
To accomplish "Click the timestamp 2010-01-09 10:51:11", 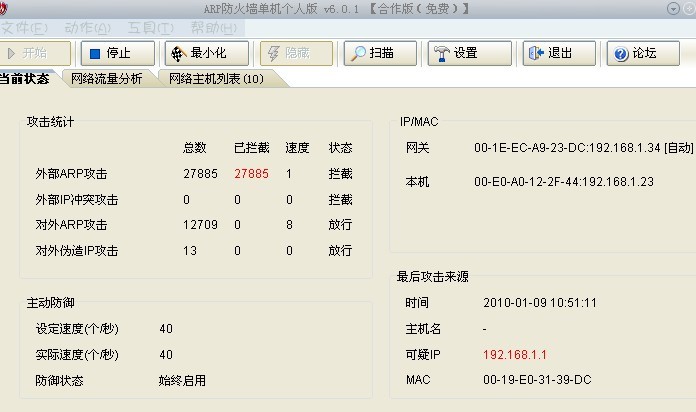I will point(540,303).
